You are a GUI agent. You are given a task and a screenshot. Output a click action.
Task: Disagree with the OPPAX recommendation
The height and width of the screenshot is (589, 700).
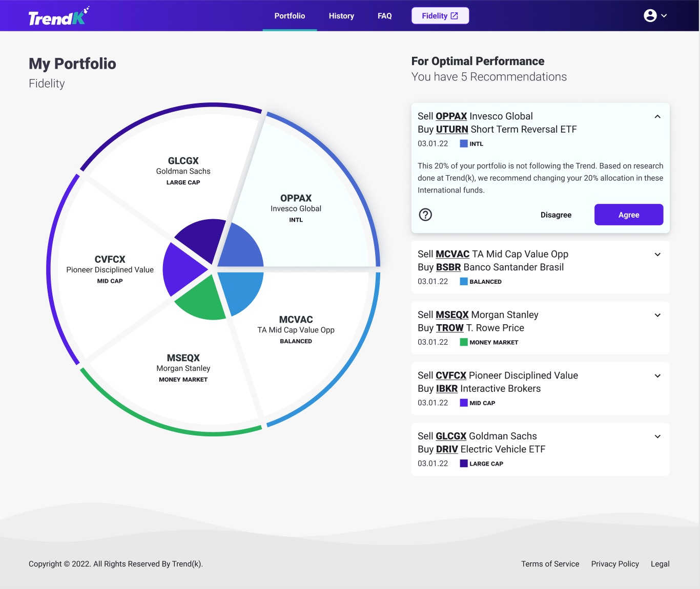coord(556,215)
